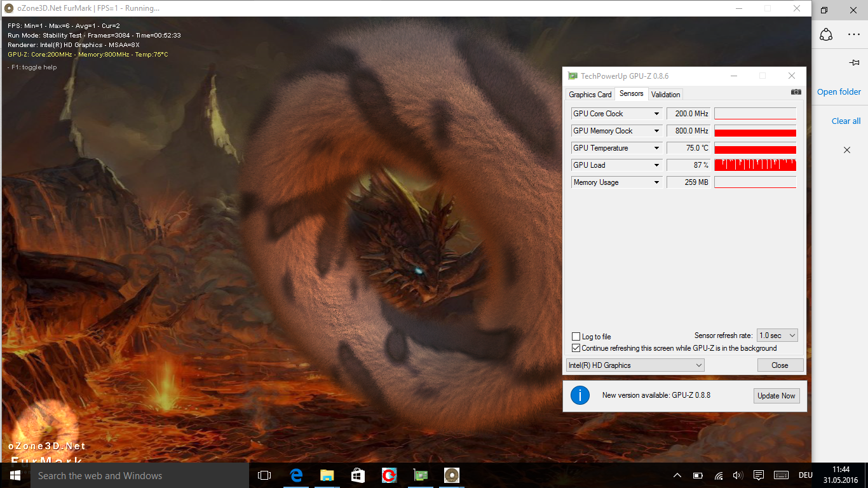Click the 'Sensor refresh rate:' label
The width and height of the screenshot is (868, 488).
[724, 335]
